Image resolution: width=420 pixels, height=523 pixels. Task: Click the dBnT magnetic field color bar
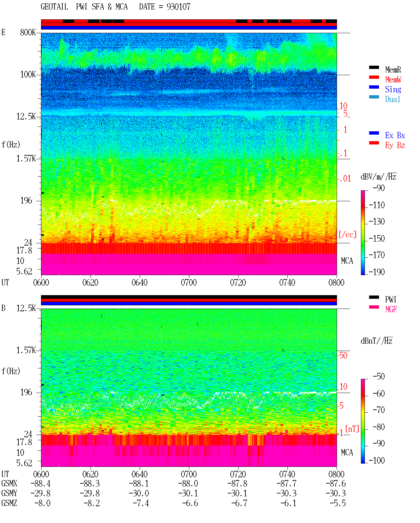pyautogui.click(x=363, y=421)
